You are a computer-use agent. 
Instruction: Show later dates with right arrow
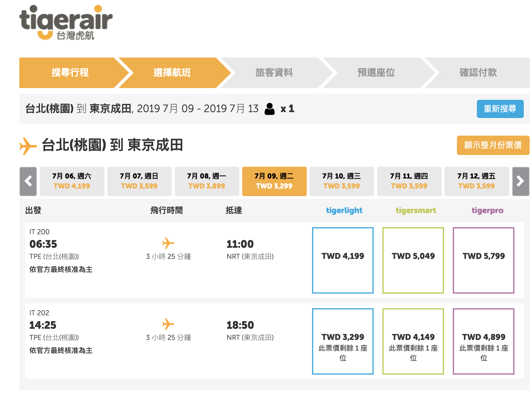coord(521,181)
